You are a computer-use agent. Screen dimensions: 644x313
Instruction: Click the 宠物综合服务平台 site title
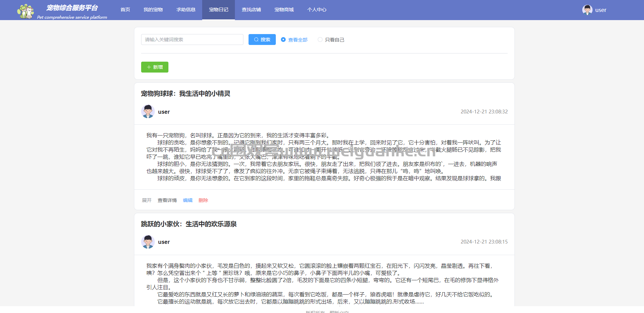pos(72,8)
